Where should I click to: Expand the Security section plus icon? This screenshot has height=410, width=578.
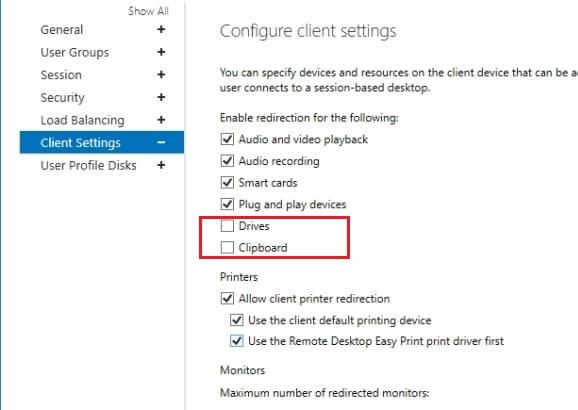tap(161, 97)
